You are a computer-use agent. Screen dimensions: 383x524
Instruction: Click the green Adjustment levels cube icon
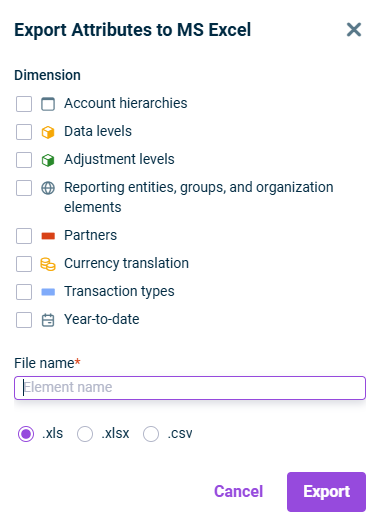click(x=48, y=160)
